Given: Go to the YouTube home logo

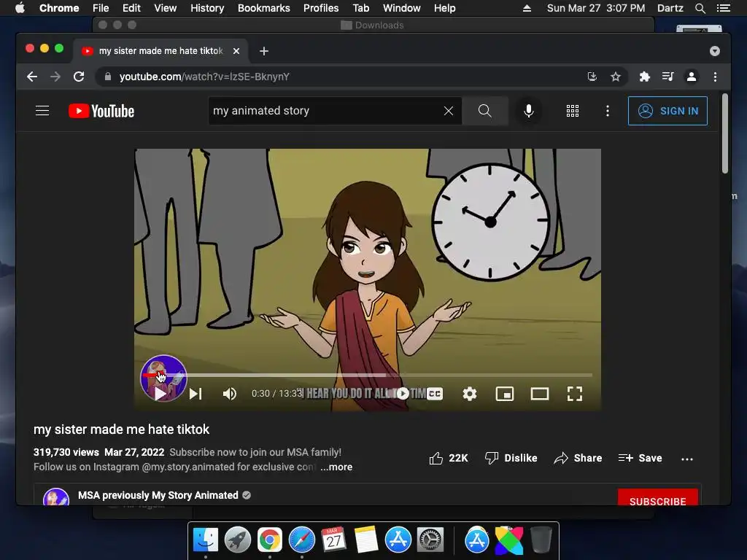Looking at the screenshot, I should point(101,111).
